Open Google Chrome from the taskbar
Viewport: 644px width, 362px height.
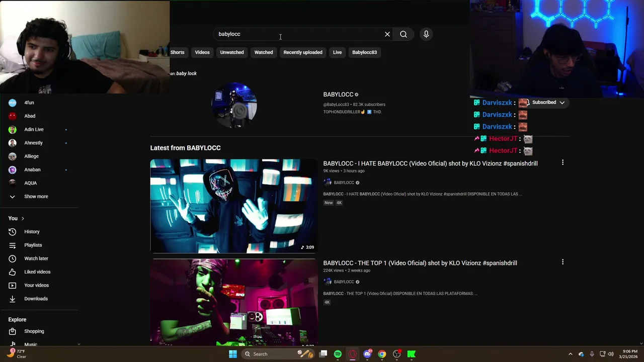click(382, 354)
